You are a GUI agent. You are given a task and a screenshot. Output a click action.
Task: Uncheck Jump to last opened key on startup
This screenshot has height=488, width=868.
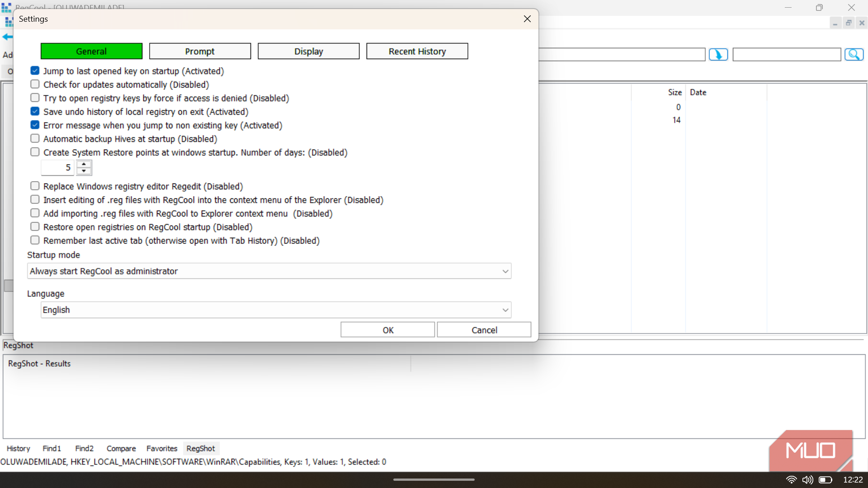coord(35,70)
